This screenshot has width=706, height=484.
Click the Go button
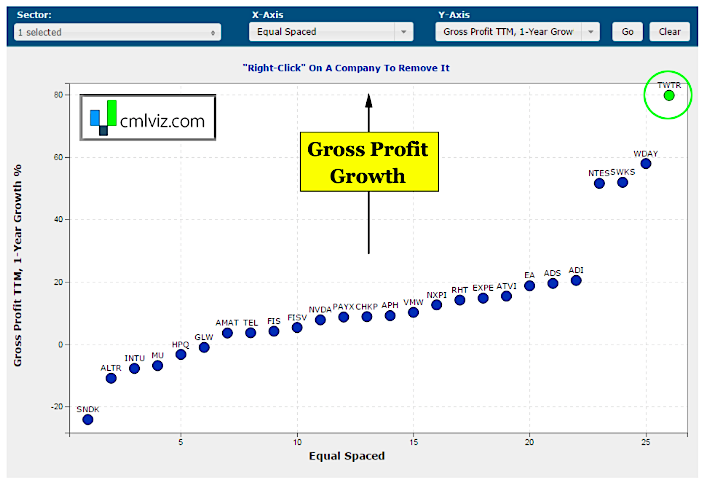627,32
